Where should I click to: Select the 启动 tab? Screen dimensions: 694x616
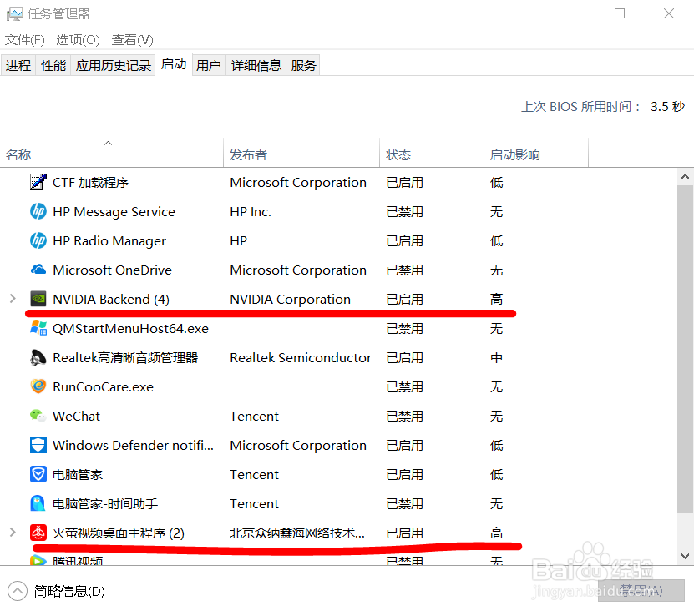pos(174,64)
